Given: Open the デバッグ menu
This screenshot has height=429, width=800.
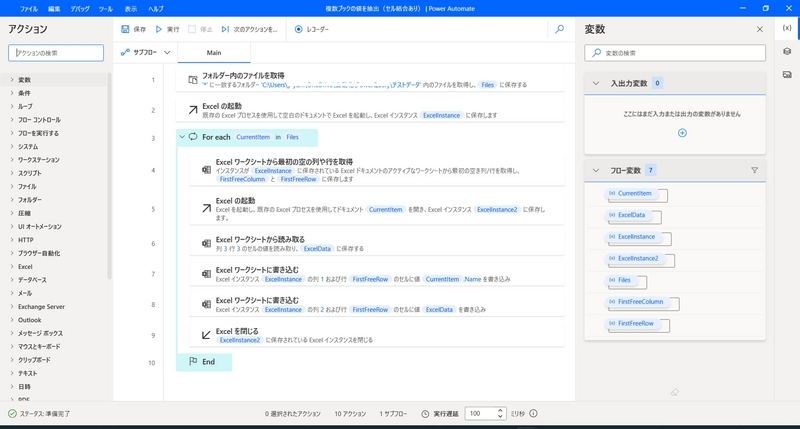Looking at the screenshot, I should pyautogui.click(x=80, y=9).
